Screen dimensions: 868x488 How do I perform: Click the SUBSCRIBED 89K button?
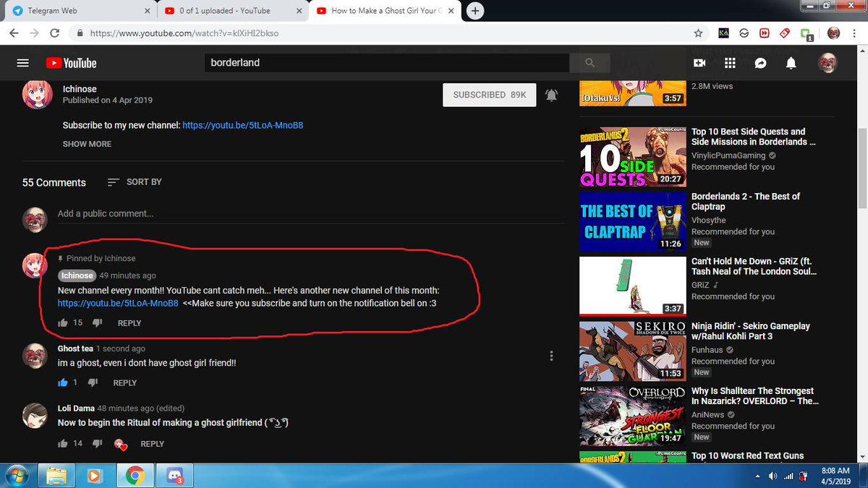(490, 95)
